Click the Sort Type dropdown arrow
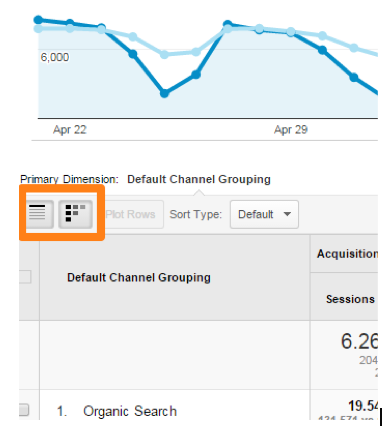The width and height of the screenshot is (386, 427). pos(287,214)
